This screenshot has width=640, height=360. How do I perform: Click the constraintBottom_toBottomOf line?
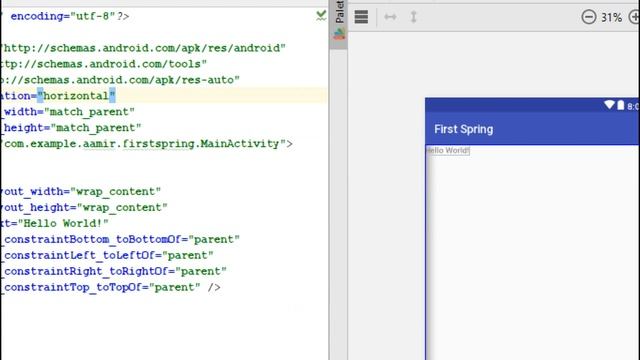coord(120,239)
